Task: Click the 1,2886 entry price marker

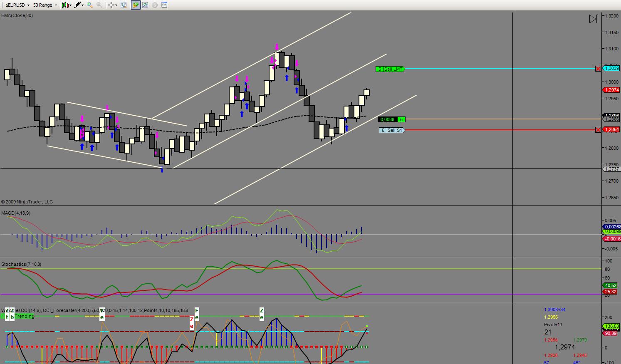Action: 611,119
